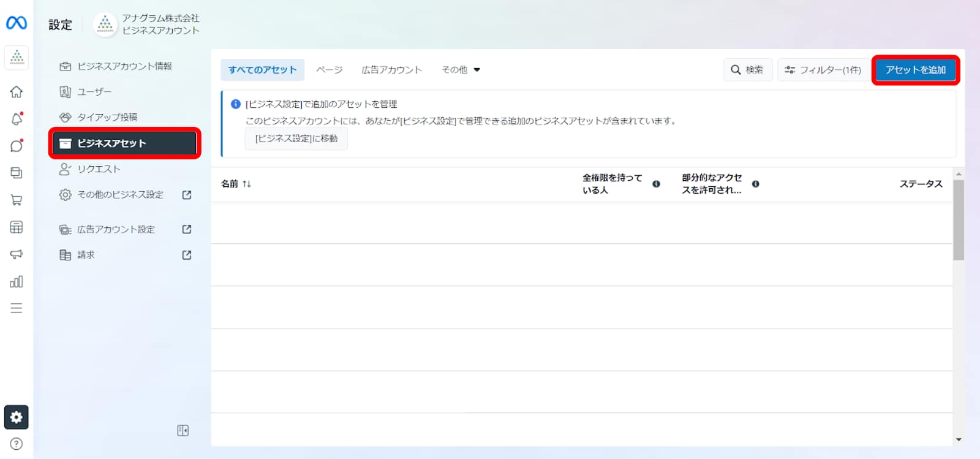This screenshot has width=980, height=459.
Task: Click the asset list vertical scrollbar
Action: click(959, 221)
